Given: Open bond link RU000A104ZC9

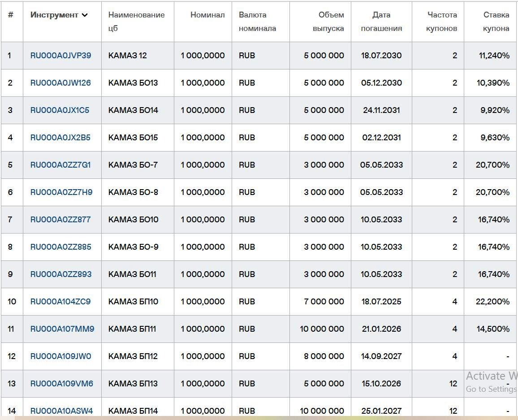Looking at the screenshot, I should click(x=60, y=302).
